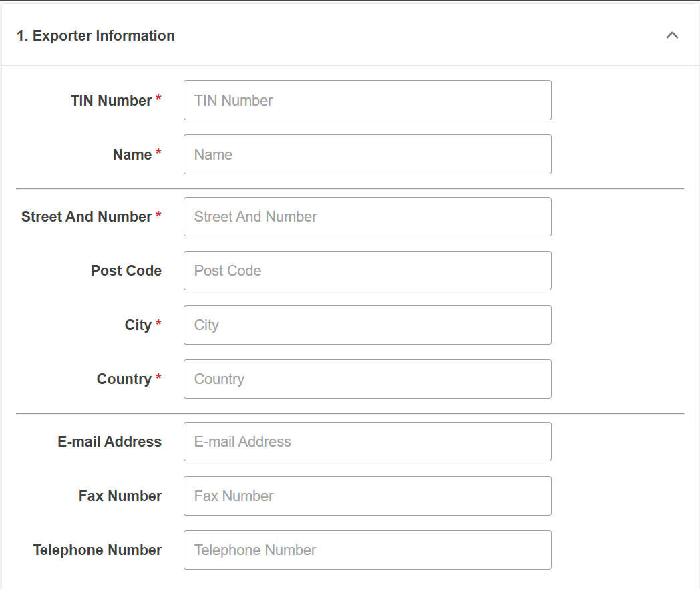Click the 'Post Code' label text
Screen dimensions: 700x589
[126, 270]
